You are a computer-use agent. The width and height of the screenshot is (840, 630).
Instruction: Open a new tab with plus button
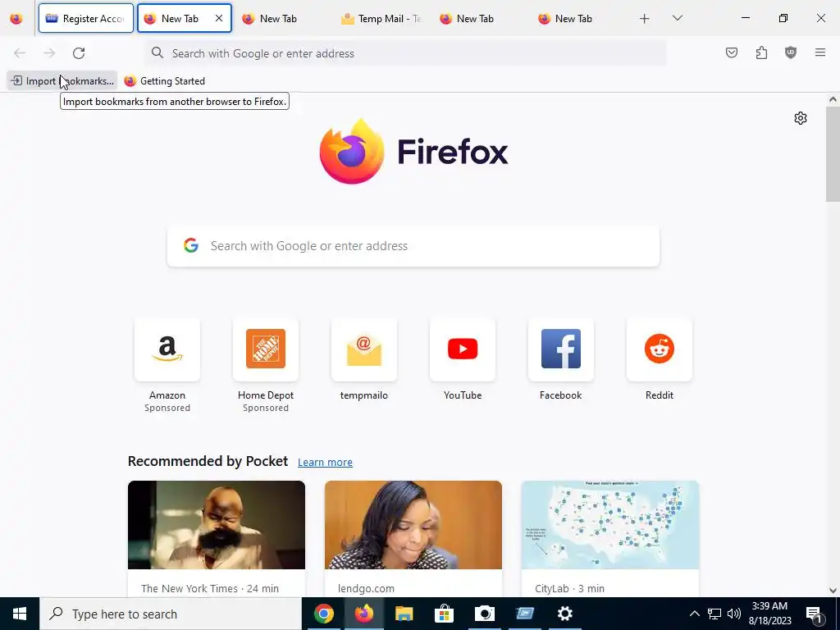[x=645, y=18]
